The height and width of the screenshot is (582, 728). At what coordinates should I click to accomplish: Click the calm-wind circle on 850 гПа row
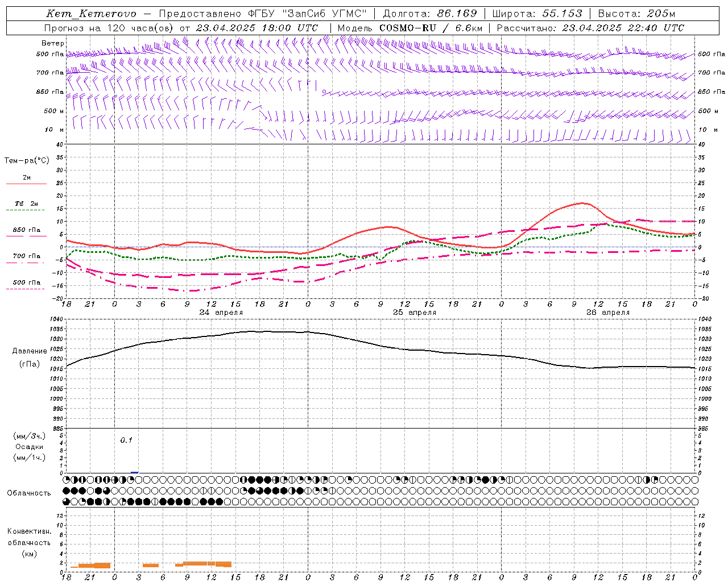point(324,91)
